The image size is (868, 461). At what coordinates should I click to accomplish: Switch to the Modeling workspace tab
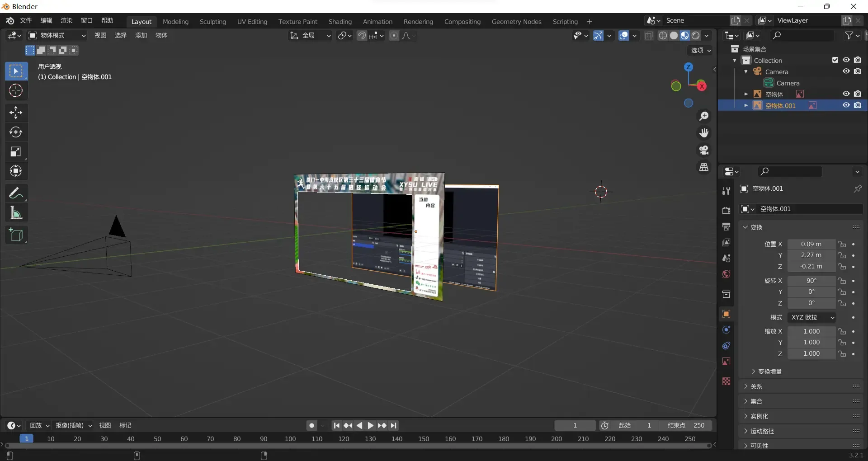pyautogui.click(x=175, y=22)
